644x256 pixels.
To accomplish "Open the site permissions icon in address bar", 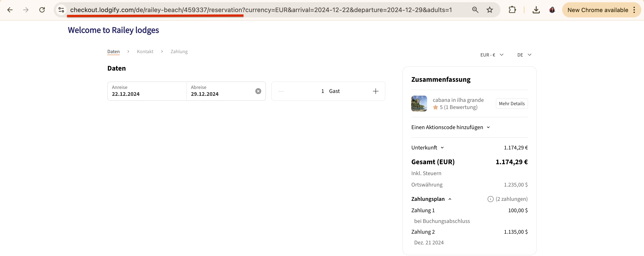I will [61, 10].
